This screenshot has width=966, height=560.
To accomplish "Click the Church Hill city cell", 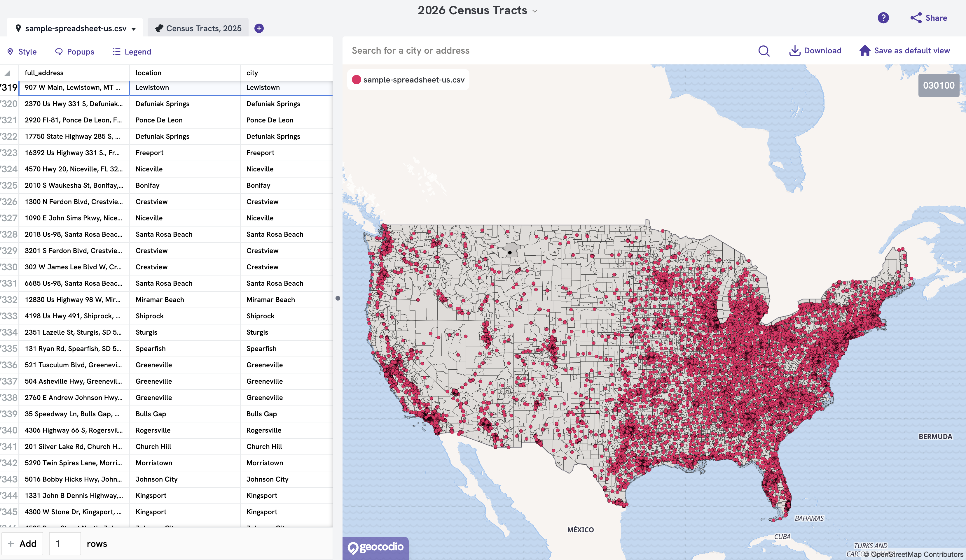I will (x=286, y=447).
